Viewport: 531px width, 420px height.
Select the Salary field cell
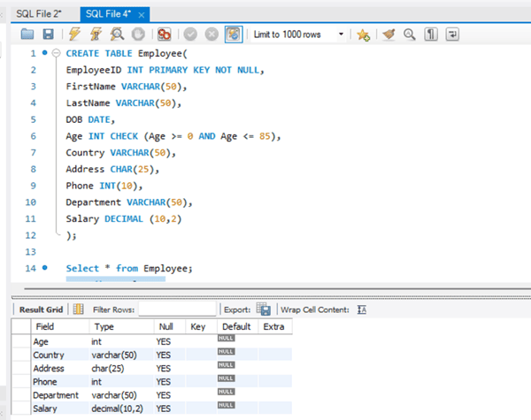pos(60,409)
